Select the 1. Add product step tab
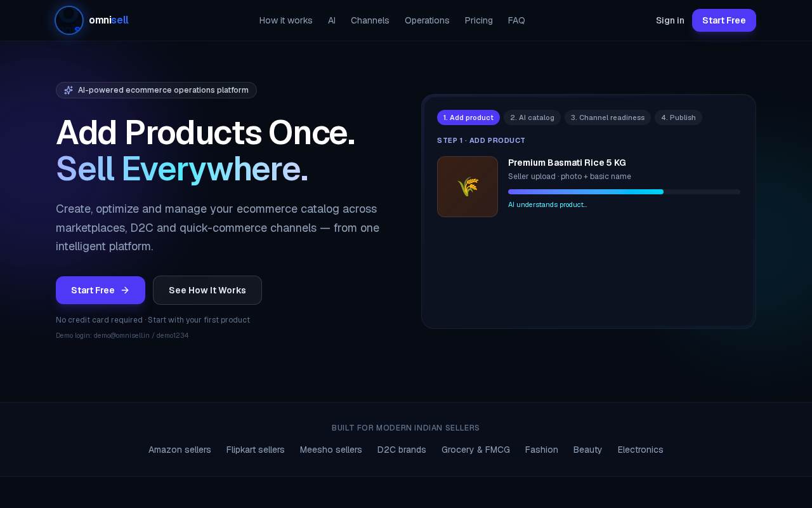 (x=468, y=117)
